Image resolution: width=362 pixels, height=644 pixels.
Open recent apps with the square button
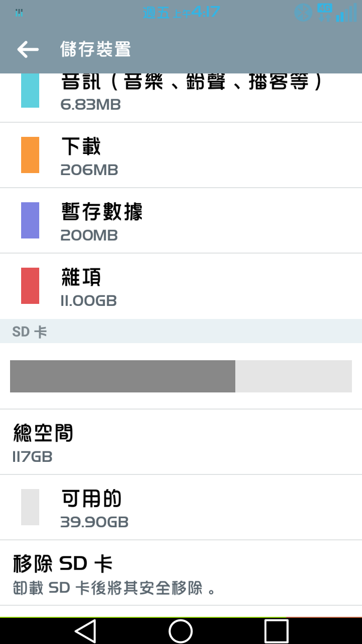276,630
